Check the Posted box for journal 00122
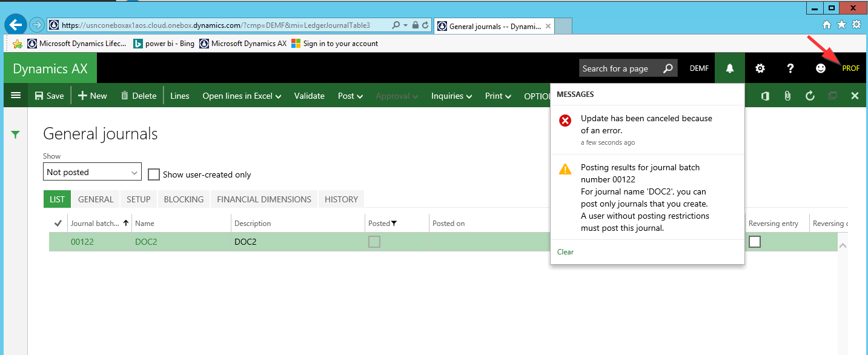This screenshot has width=868, height=355. (x=374, y=242)
